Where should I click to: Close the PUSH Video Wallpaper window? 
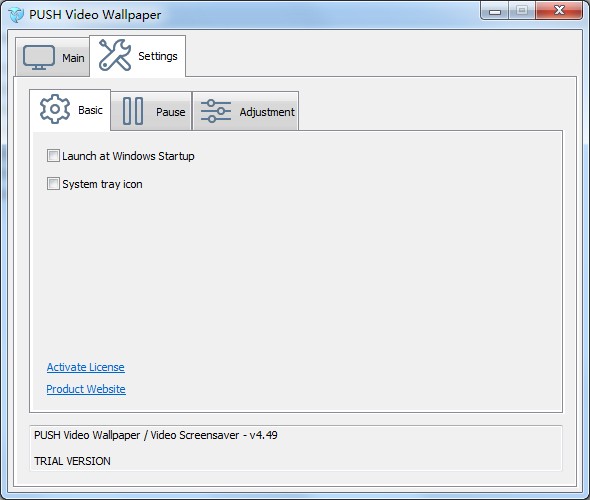(560, 10)
